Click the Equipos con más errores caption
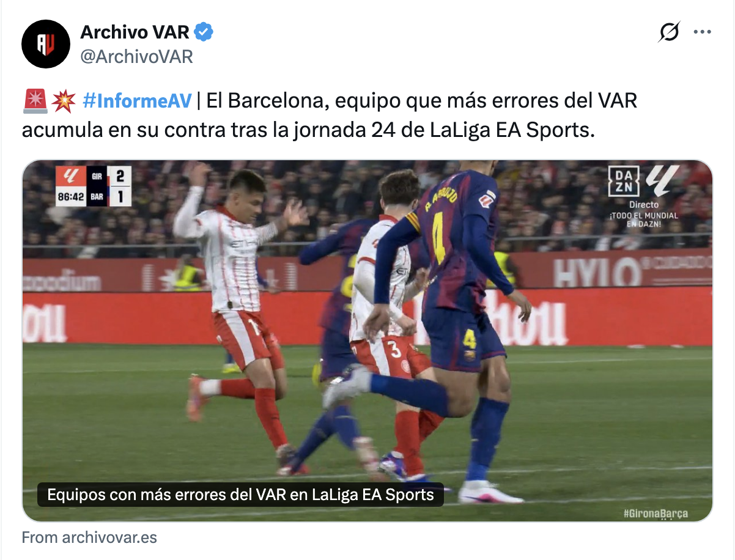735x560 pixels. pyautogui.click(x=240, y=494)
